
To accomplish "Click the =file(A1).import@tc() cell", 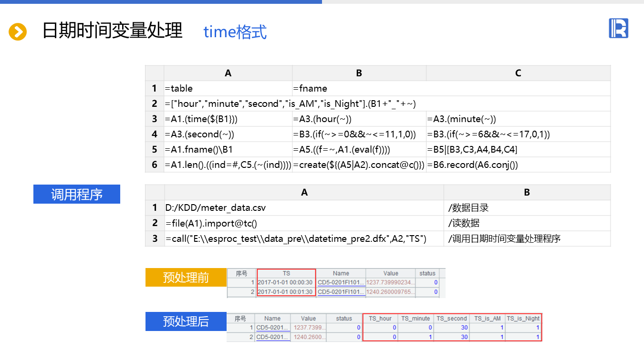I will tap(304, 223).
